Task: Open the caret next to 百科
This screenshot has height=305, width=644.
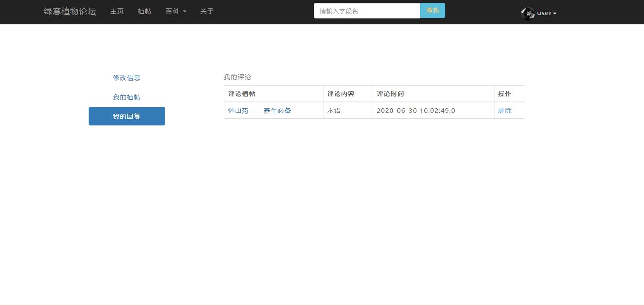Action: pyautogui.click(x=184, y=12)
